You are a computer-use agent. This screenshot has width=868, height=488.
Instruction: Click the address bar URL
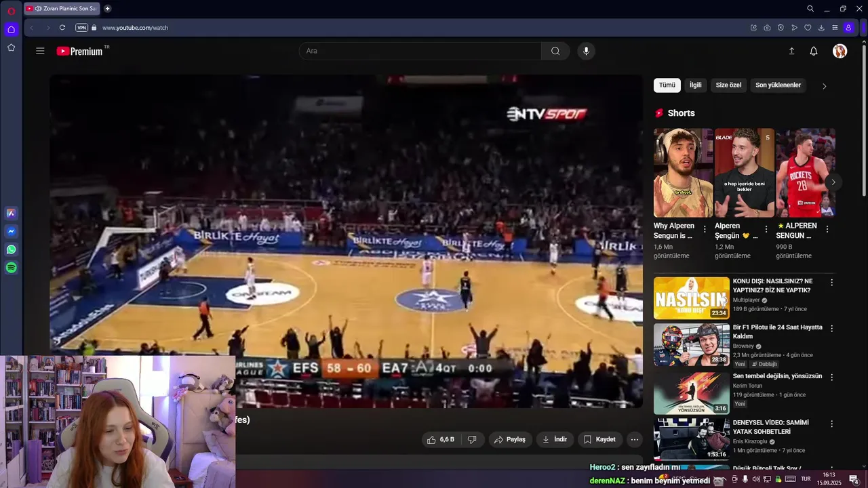(135, 28)
